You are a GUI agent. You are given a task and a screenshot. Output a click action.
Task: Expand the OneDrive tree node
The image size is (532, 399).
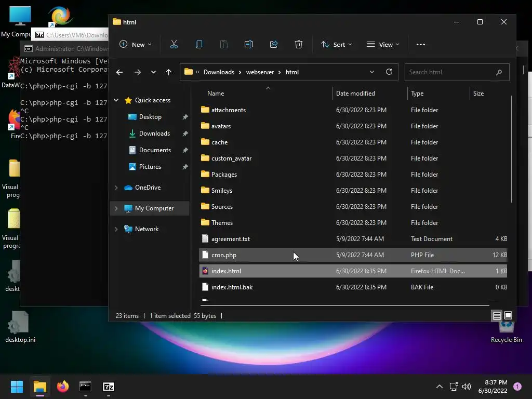[116, 188]
